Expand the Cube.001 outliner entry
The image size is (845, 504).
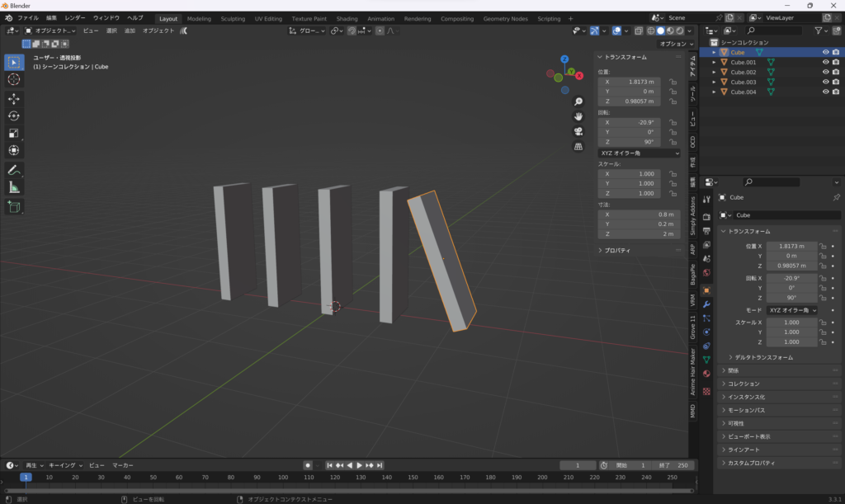[714, 63]
